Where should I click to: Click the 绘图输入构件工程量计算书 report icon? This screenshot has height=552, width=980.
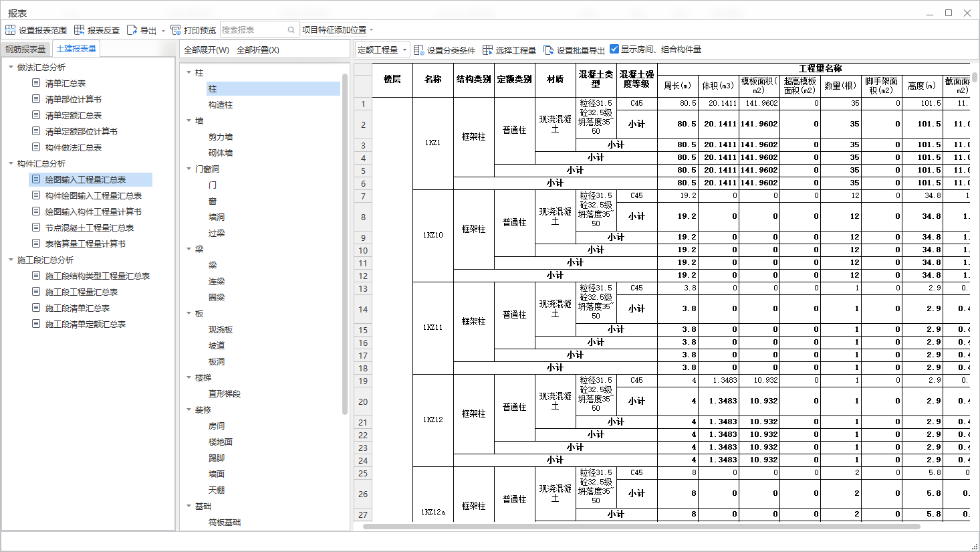(36, 211)
